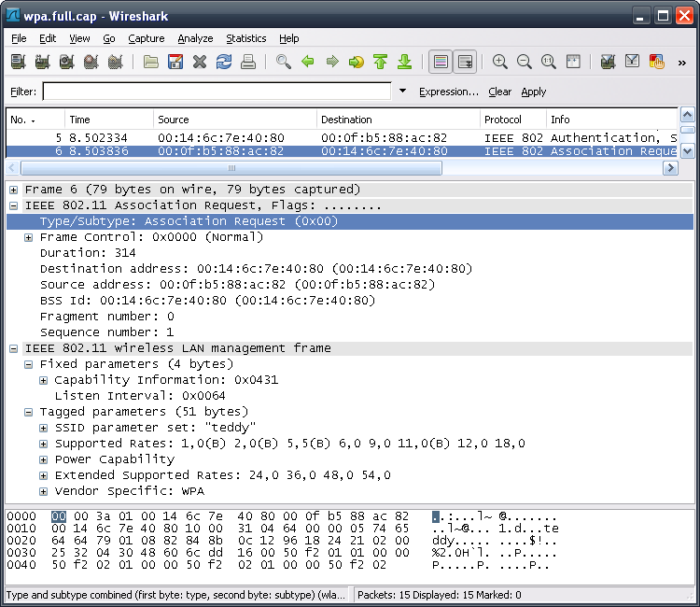Reset zoom to 100% icon
Viewport: 700px width, 607px height.
click(549, 62)
